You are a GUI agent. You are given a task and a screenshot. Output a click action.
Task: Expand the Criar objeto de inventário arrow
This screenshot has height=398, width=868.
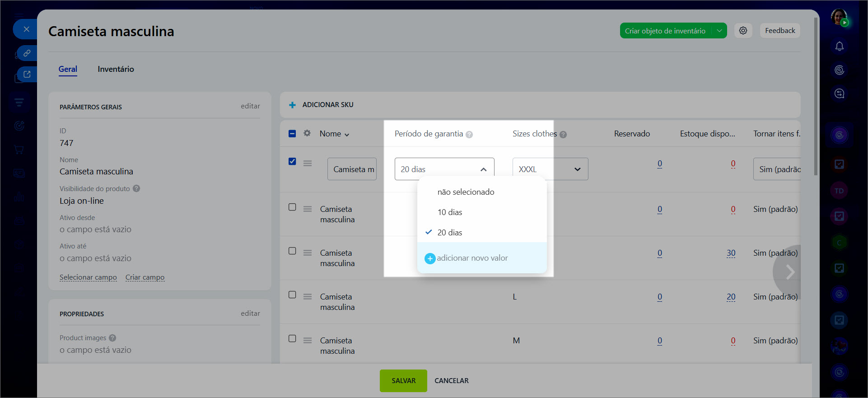click(719, 31)
